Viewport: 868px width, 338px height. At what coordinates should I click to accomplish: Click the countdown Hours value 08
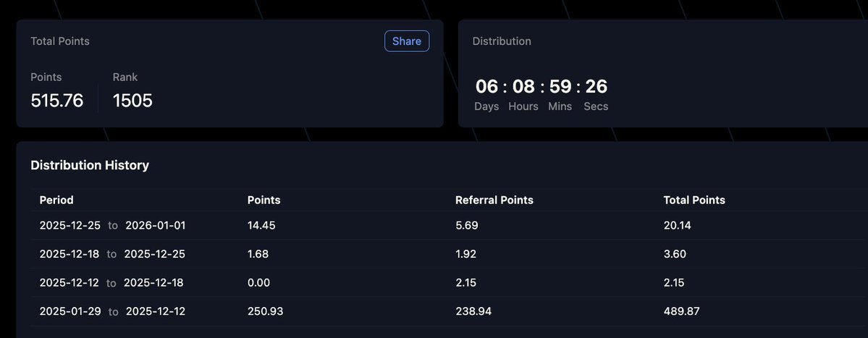523,87
